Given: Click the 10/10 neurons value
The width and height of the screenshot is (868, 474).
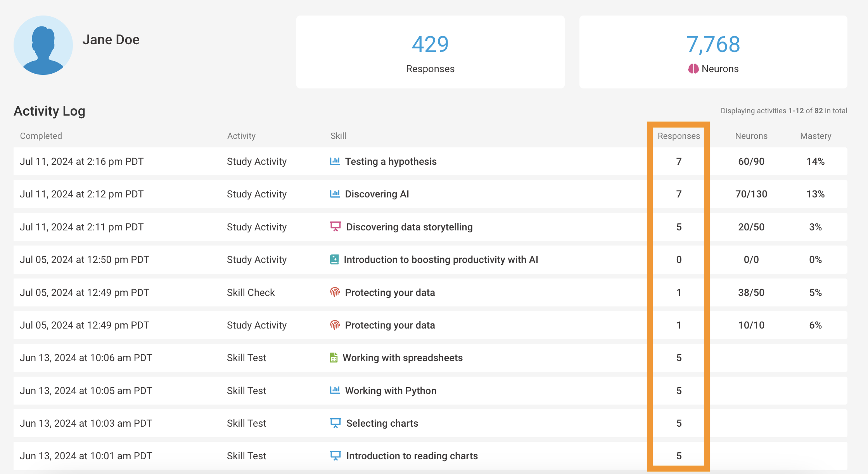Looking at the screenshot, I should tap(751, 325).
